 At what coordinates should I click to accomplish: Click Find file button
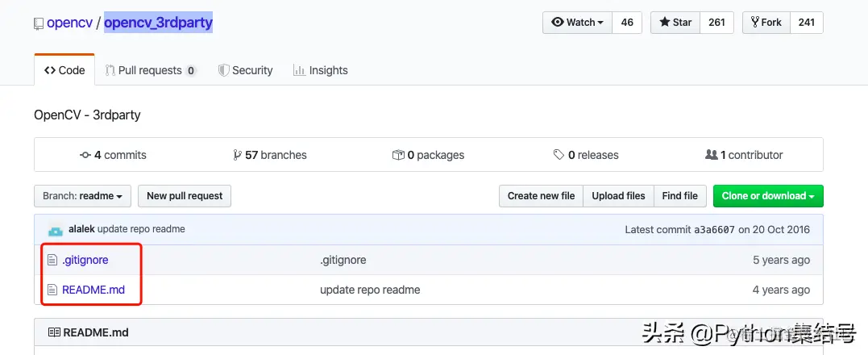point(679,196)
